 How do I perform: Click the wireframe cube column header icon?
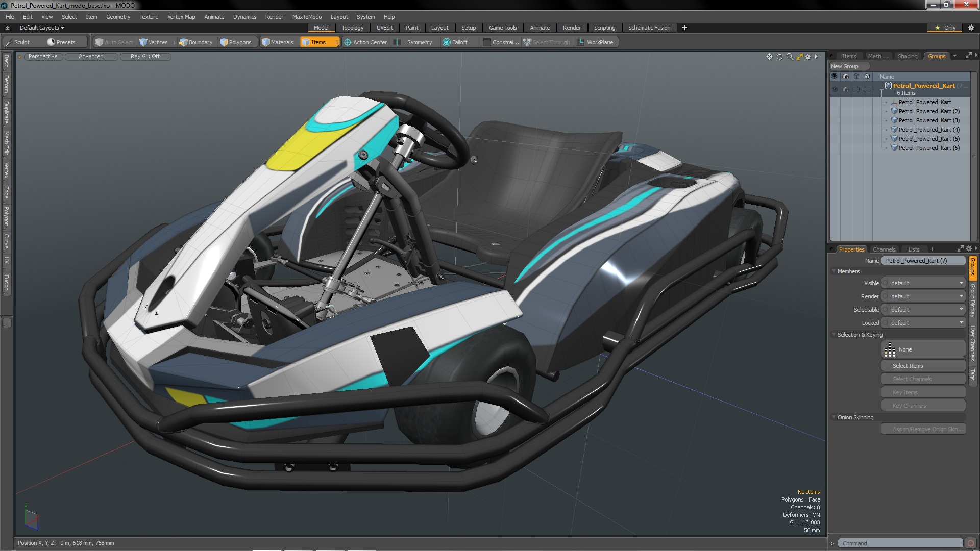856,77
